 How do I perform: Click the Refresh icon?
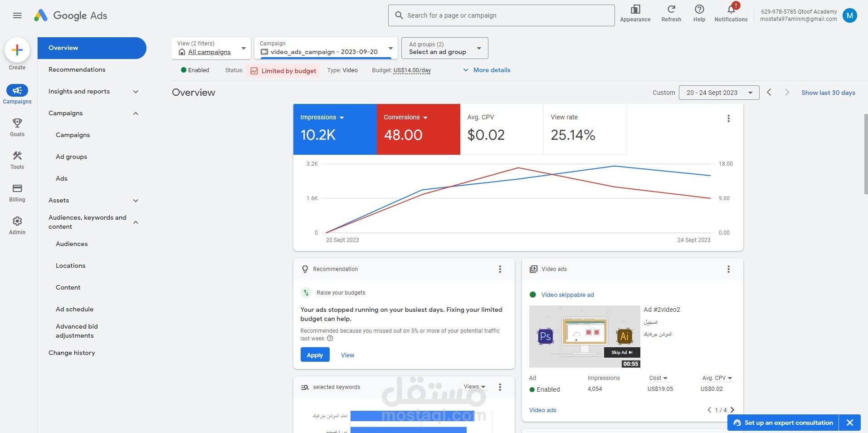coord(671,10)
